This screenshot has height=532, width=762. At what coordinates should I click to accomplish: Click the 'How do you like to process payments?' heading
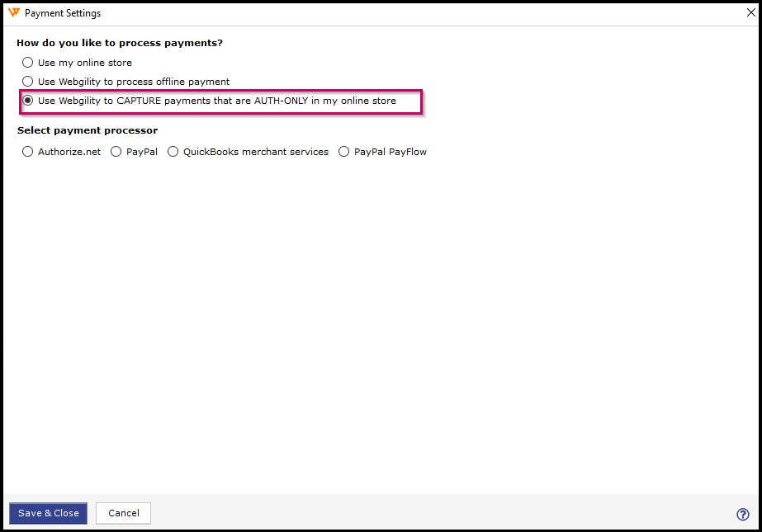[120, 43]
